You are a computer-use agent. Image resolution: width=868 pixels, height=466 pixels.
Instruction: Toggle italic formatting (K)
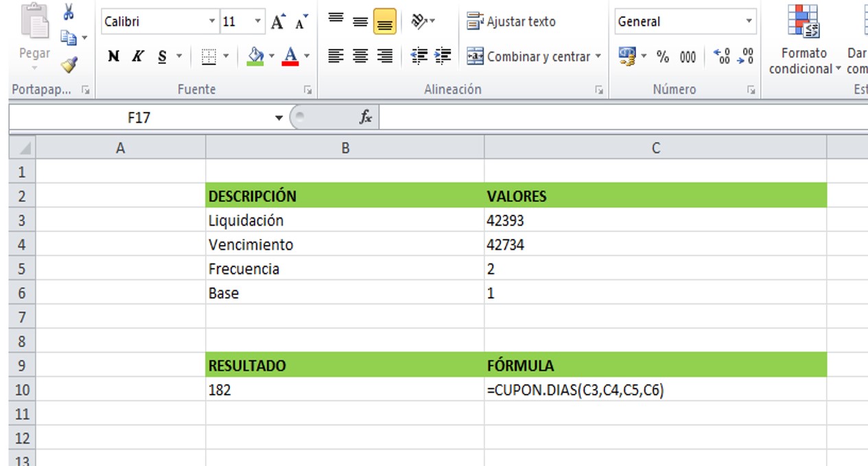138,57
